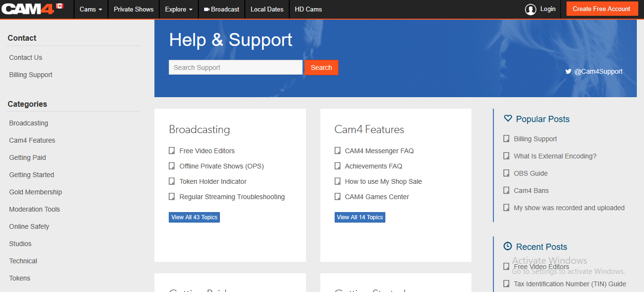Select Studios category in the sidebar

tap(20, 244)
